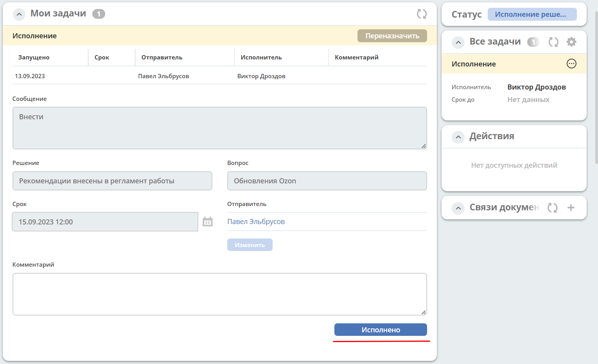Expand the Связи документа panel chevron
Image resolution: width=598 pixels, height=364 pixels.
[x=458, y=208]
